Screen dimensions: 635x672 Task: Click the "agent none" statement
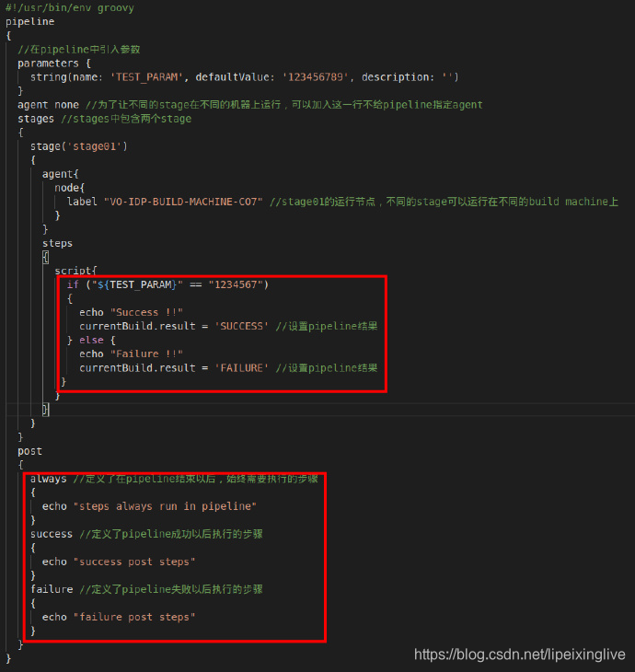pyautogui.click(x=49, y=105)
